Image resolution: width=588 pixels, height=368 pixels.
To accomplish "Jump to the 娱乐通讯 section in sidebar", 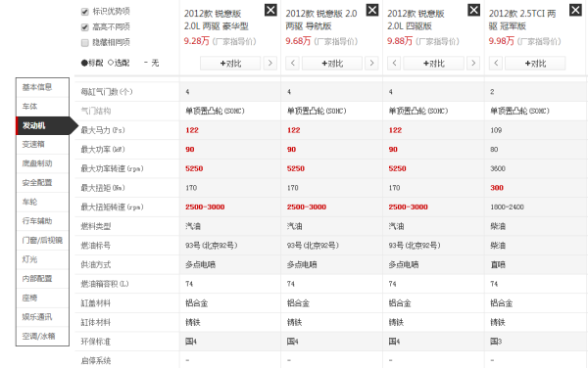I will click(42, 317).
